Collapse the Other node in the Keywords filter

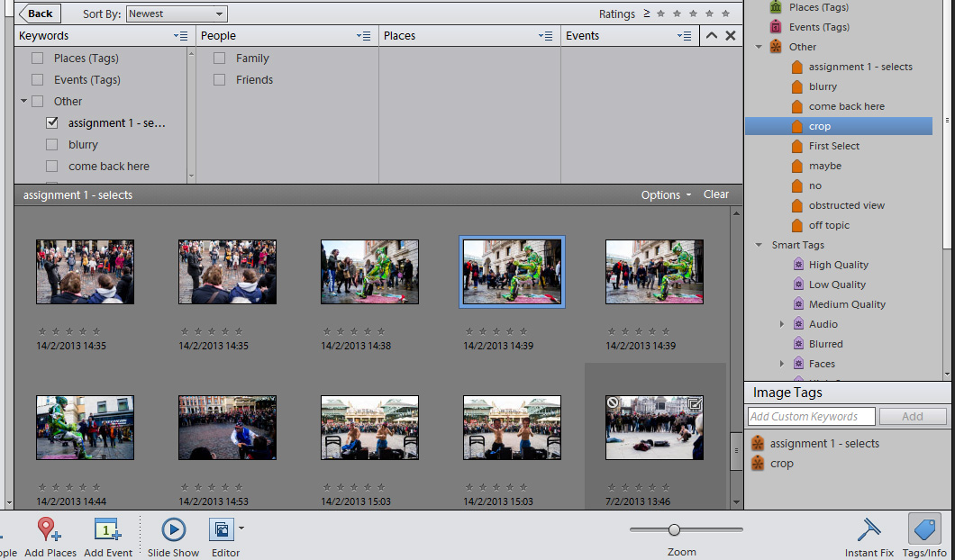coord(23,101)
